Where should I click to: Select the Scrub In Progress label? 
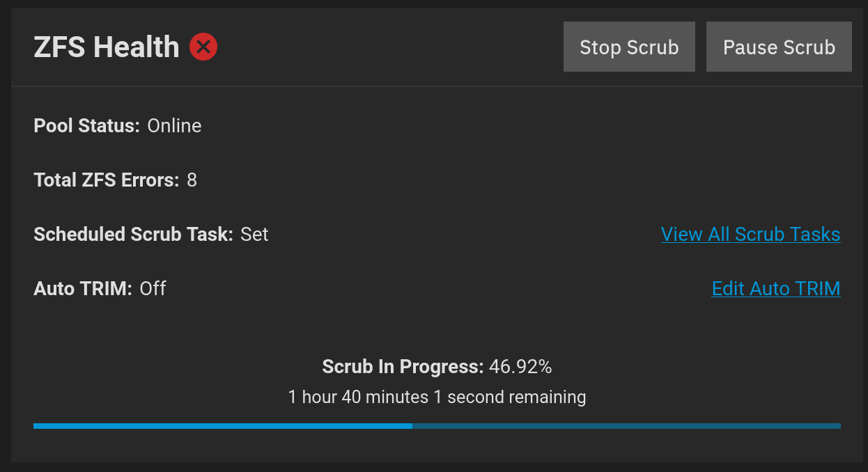pyautogui.click(x=403, y=366)
